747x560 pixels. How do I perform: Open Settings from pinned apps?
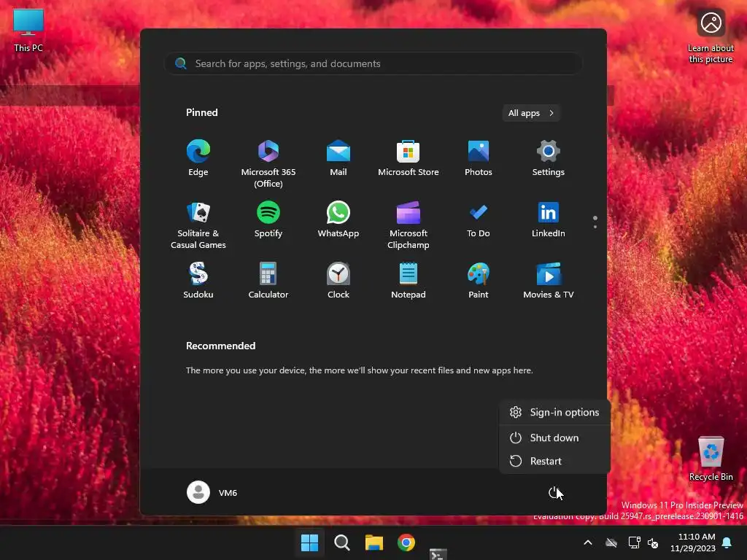point(549,157)
